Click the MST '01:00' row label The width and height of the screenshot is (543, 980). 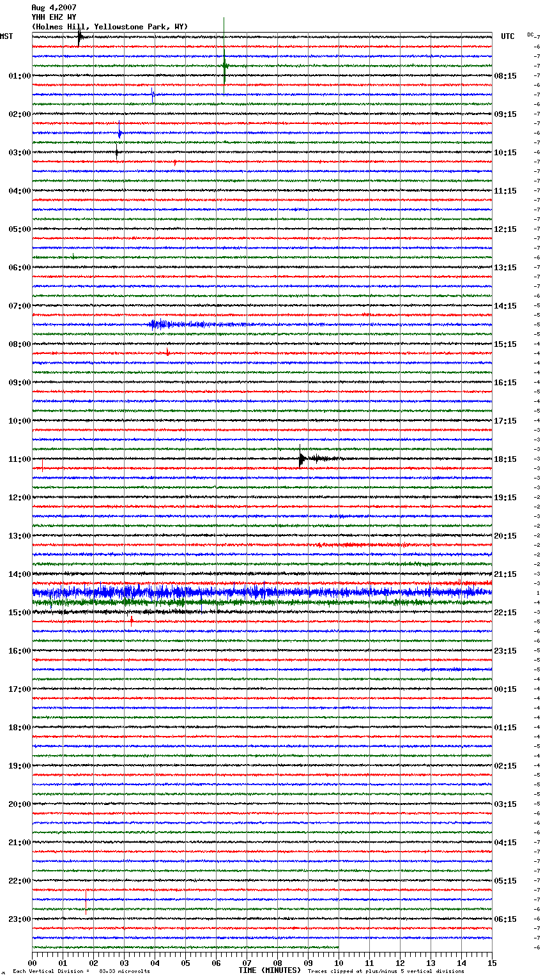20,76
